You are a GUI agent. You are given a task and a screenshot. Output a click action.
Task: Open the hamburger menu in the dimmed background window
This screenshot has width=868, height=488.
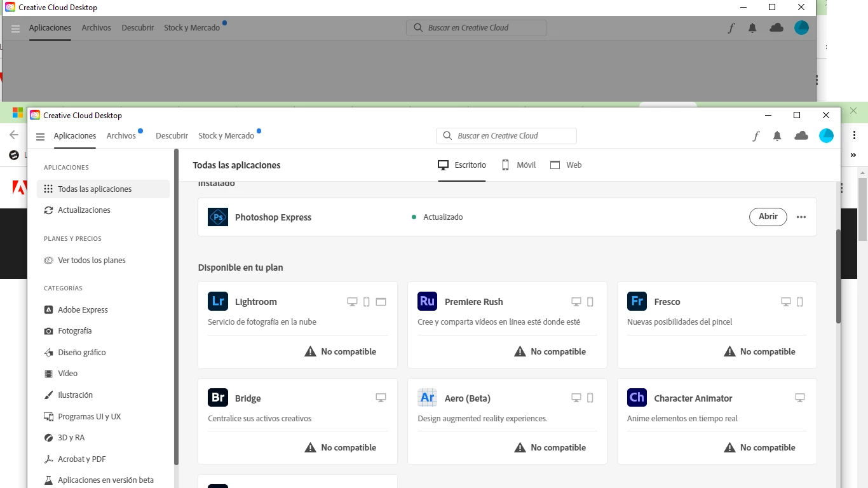tap(16, 28)
